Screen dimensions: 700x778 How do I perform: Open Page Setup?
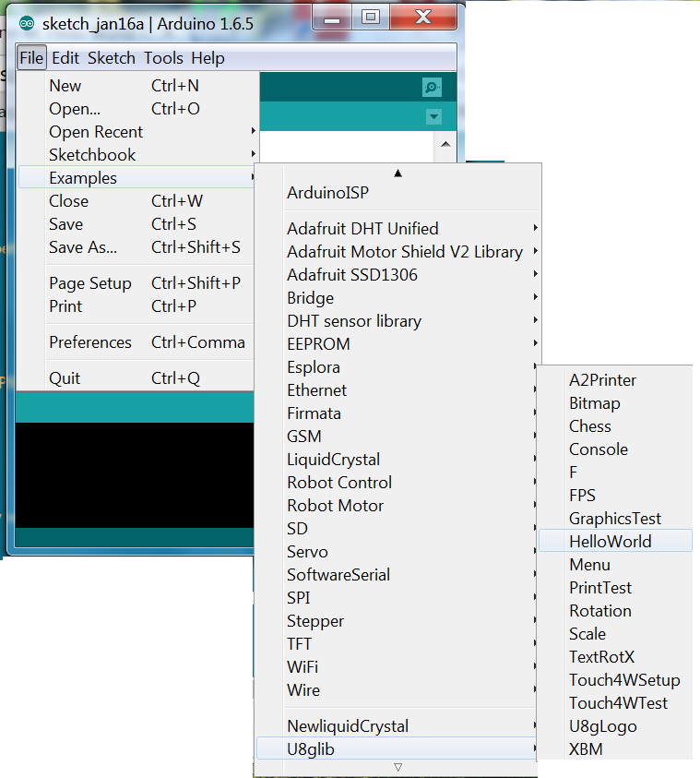(x=137, y=282)
